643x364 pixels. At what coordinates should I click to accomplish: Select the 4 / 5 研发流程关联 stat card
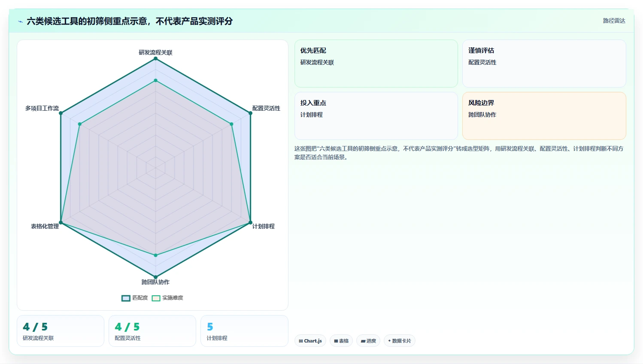[x=61, y=331]
